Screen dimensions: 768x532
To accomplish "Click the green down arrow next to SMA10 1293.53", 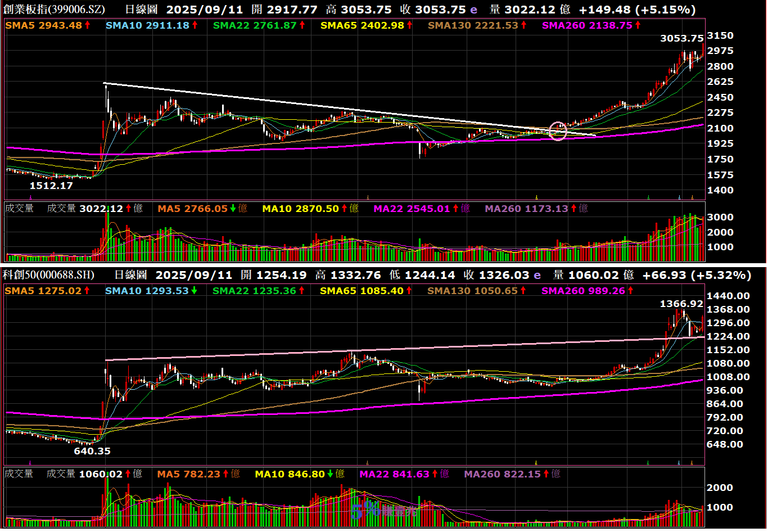I will (x=194, y=291).
